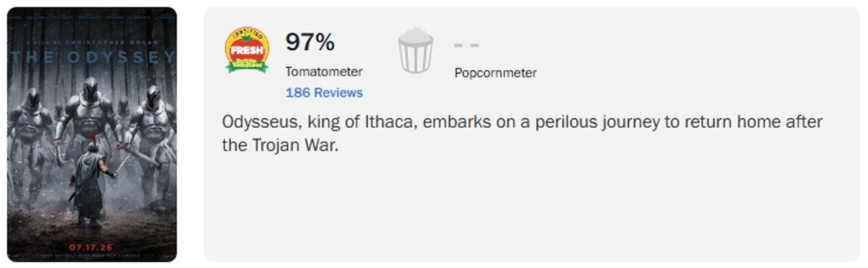Click the gray popcorn bucket icon

tap(415, 50)
